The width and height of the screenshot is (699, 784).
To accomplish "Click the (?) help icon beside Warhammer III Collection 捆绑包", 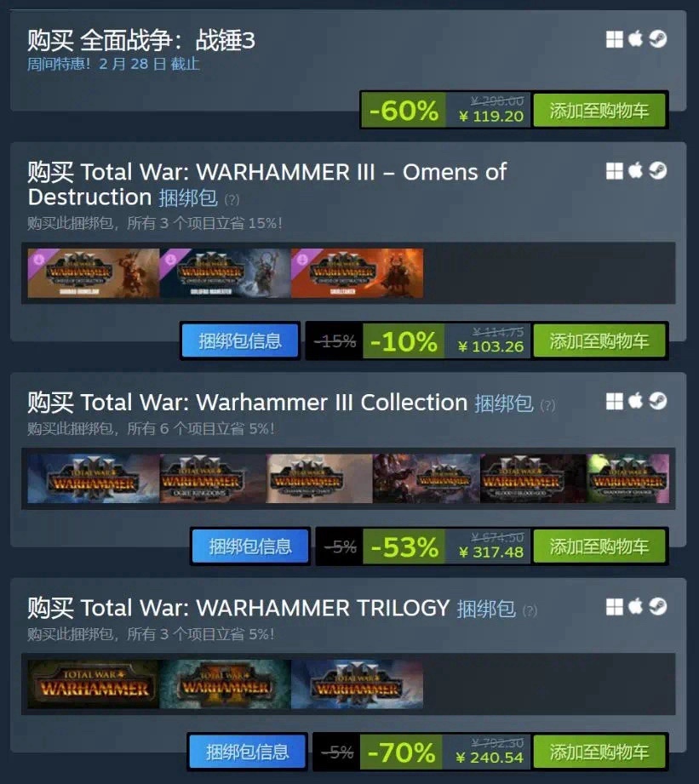I will [x=547, y=405].
